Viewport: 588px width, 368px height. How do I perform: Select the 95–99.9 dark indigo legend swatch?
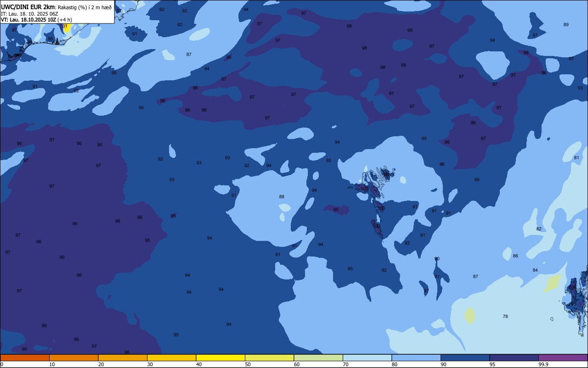[514, 357]
